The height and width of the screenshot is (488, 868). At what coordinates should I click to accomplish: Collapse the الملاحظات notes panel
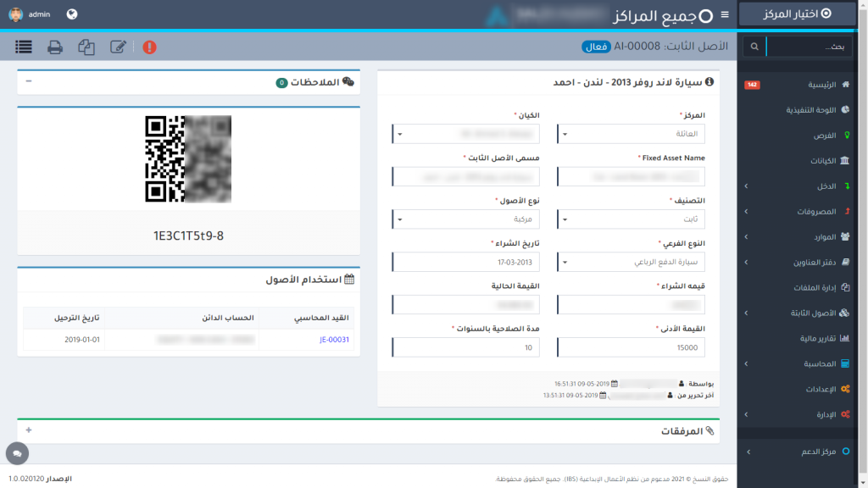tap(29, 82)
